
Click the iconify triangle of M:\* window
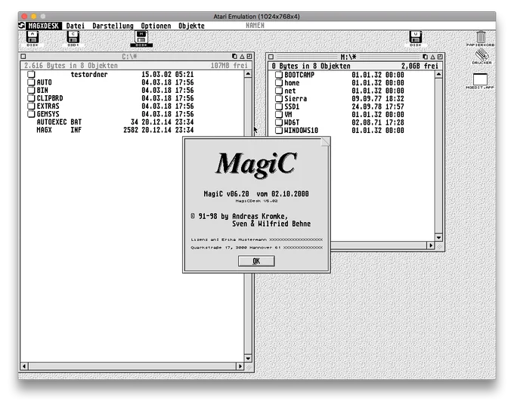[432, 57]
